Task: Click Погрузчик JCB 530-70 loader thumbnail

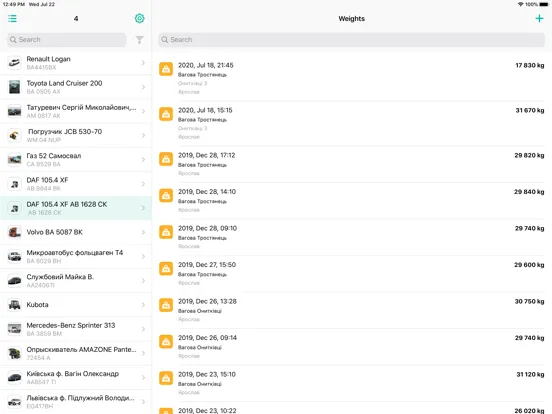Action: point(14,135)
